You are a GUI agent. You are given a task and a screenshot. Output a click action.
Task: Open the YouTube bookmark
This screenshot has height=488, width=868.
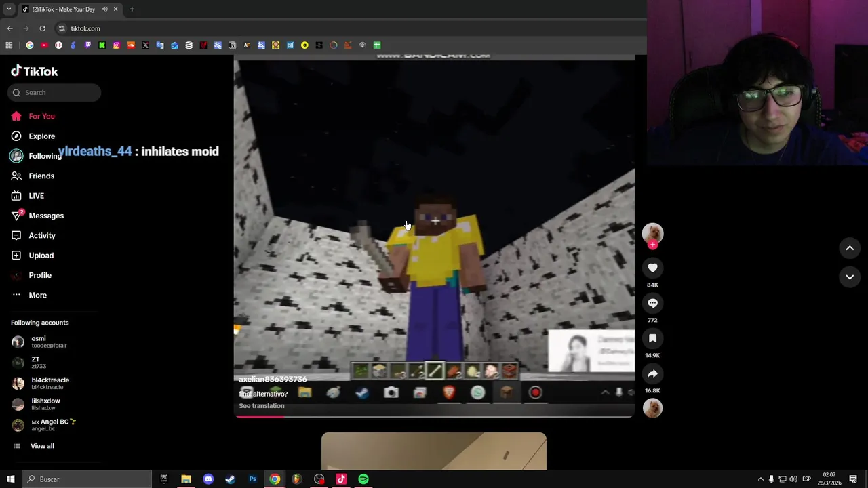[44, 45]
